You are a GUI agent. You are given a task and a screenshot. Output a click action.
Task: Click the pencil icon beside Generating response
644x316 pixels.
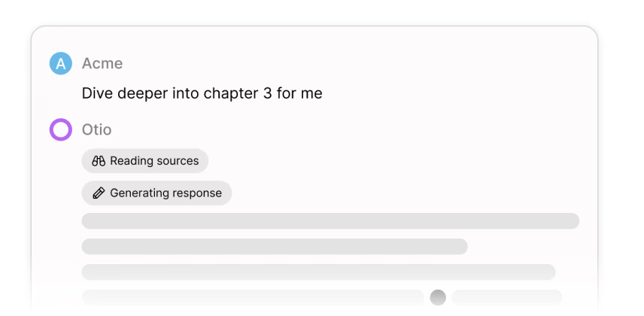click(x=99, y=193)
